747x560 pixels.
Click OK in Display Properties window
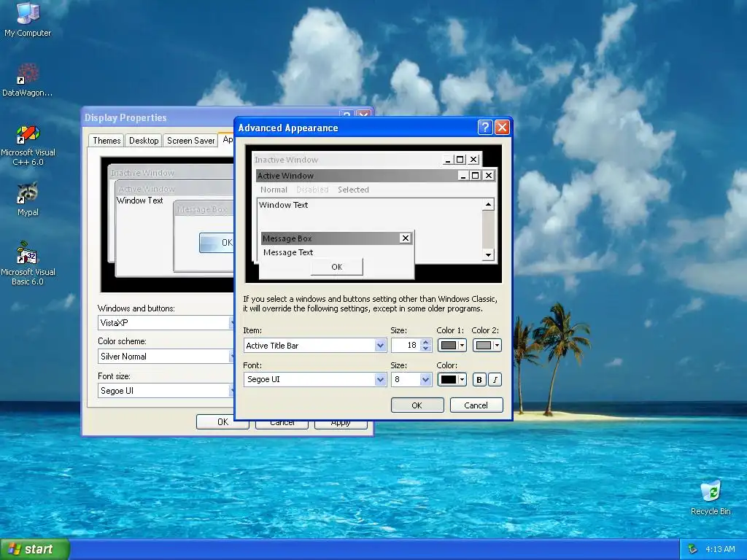click(x=222, y=422)
